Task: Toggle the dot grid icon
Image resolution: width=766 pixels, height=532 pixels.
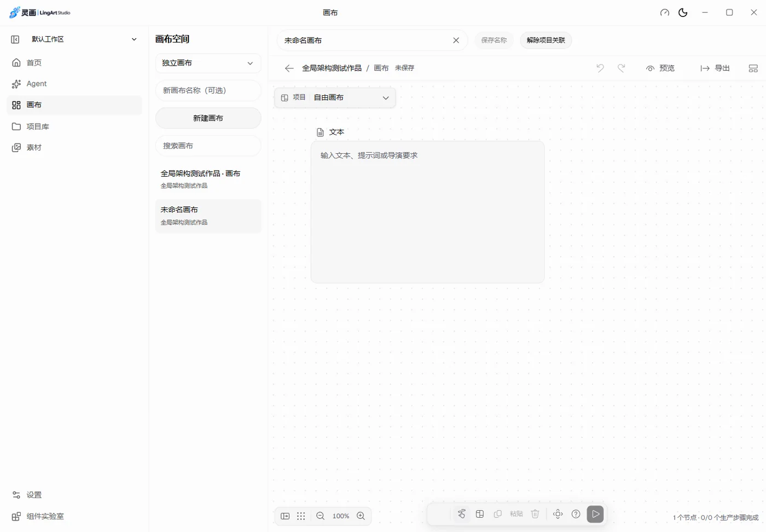Action: click(x=301, y=516)
